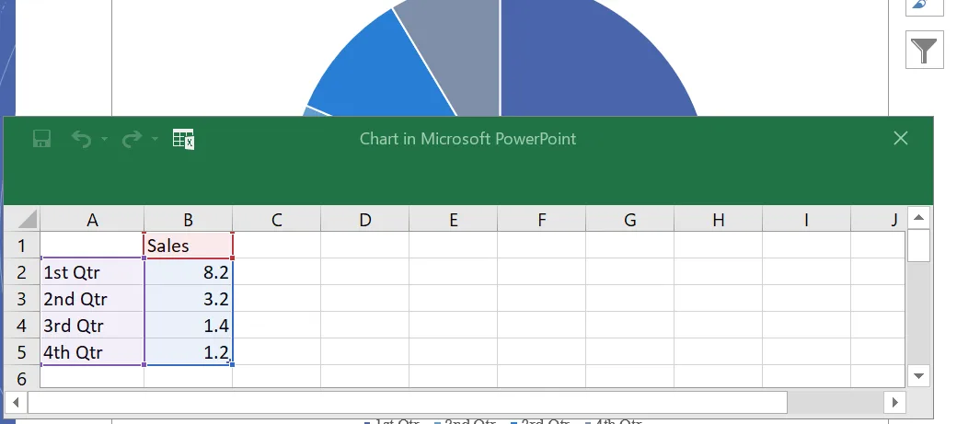
Task: Select the "3rd Qtr" cell
Action: 93,326
